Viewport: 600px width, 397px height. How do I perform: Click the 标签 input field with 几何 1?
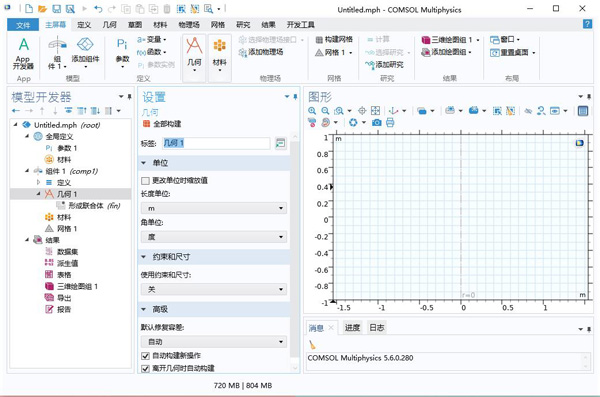click(216, 143)
